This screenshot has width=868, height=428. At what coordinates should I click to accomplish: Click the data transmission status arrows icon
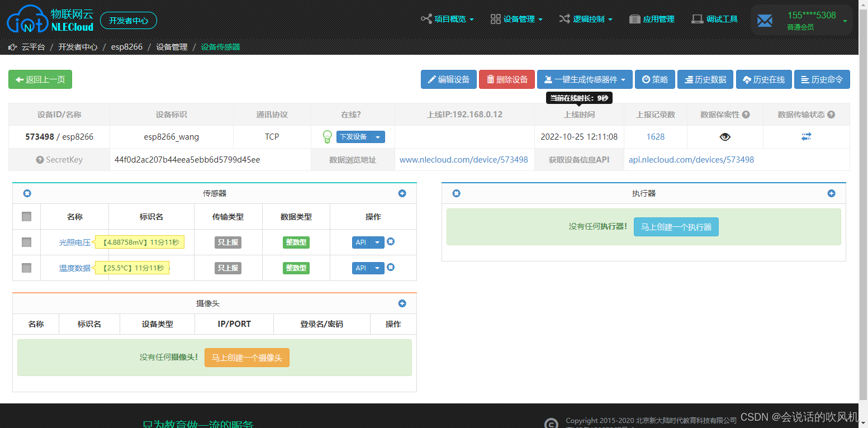(x=806, y=136)
